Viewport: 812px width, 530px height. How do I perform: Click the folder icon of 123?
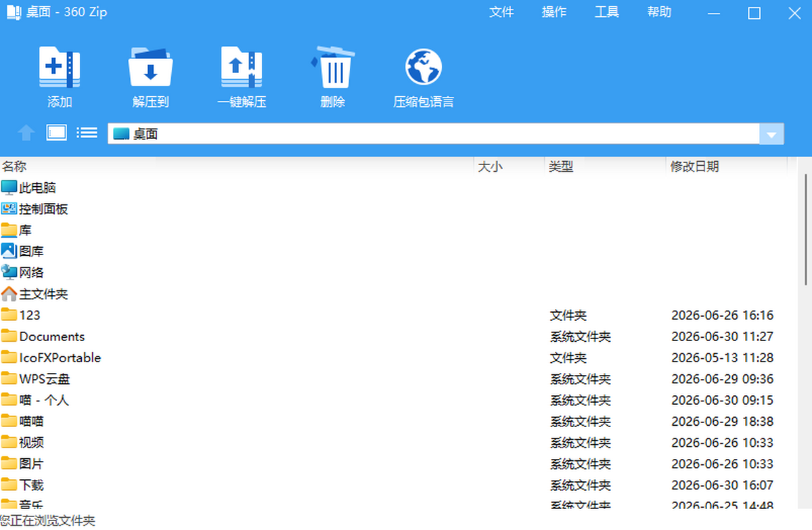(9, 315)
